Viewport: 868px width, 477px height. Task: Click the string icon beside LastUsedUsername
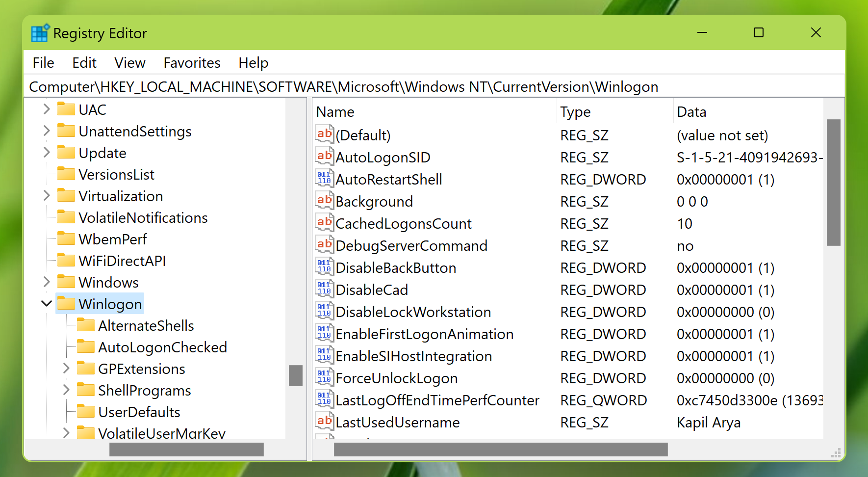coord(324,421)
